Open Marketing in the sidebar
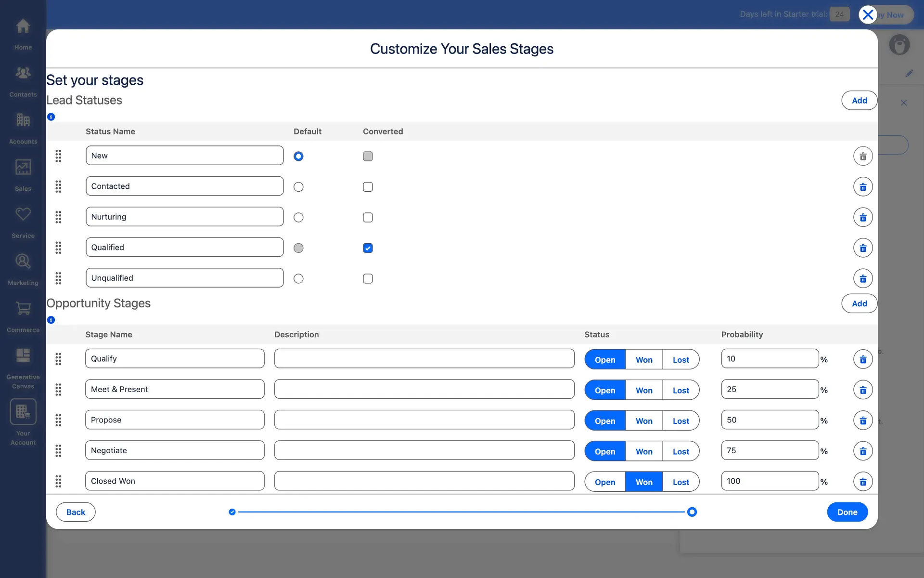 (23, 269)
